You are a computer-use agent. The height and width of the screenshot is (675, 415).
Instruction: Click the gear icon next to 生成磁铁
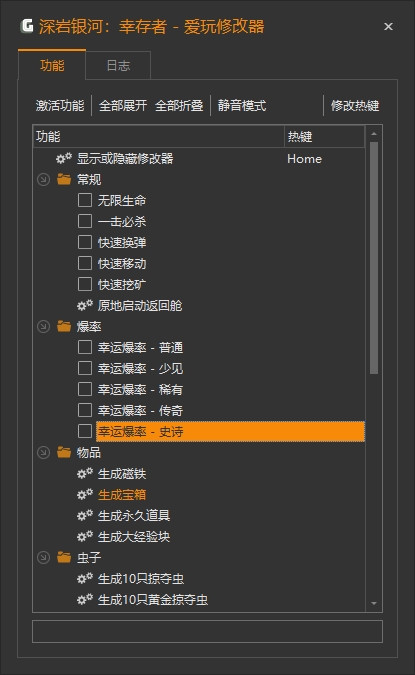[x=85, y=474]
